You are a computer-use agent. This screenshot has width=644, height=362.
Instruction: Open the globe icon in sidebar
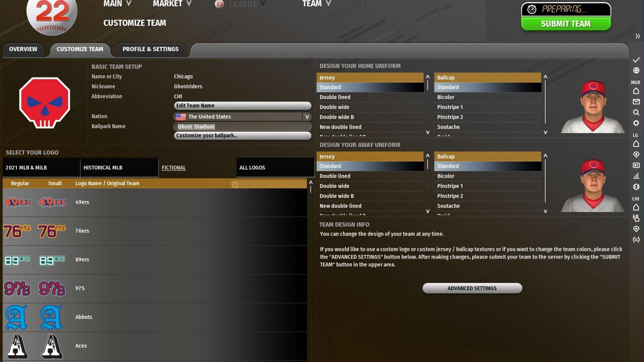(x=636, y=70)
